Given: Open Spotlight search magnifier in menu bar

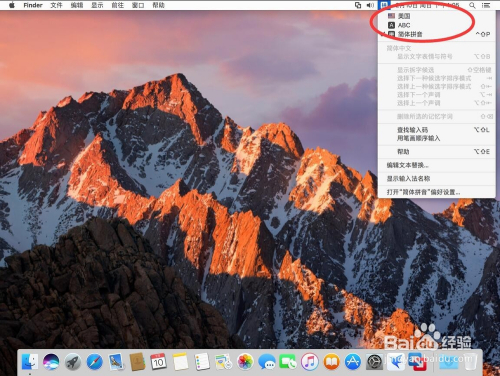Looking at the screenshot, I should 472,5.
